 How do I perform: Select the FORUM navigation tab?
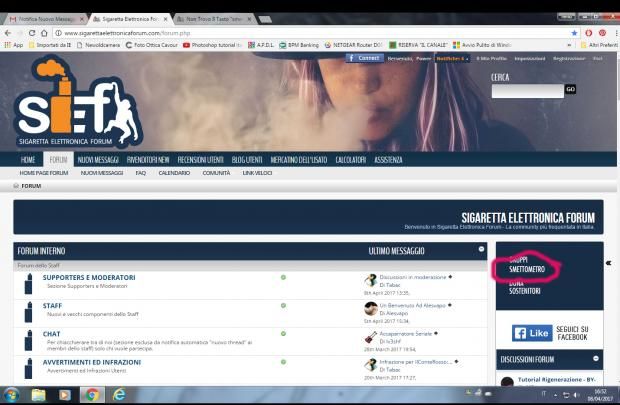(x=58, y=160)
